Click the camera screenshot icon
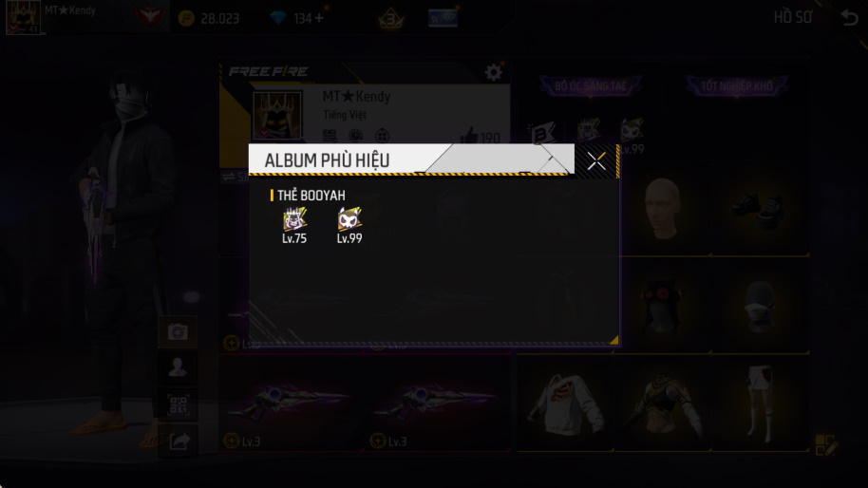The height and width of the screenshot is (488, 868). click(178, 331)
